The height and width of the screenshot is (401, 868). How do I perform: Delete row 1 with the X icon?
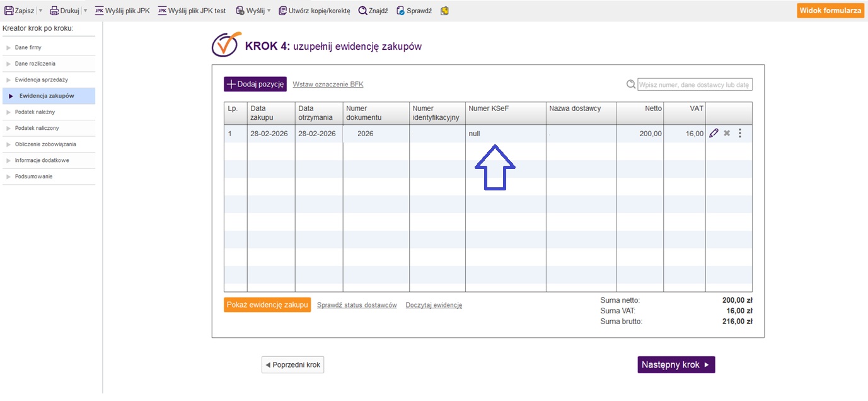click(727, 133)
